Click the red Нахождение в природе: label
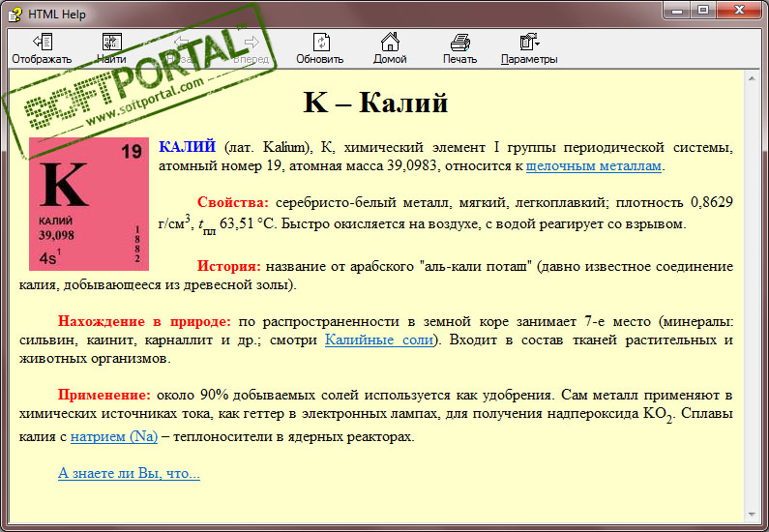This screenshot has height=532, width=769. coord(144,322)
